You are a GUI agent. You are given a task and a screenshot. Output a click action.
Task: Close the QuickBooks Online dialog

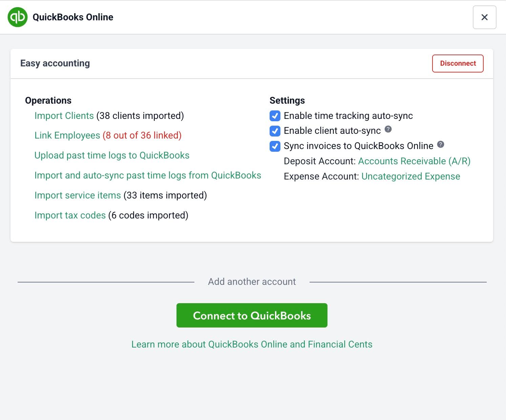484,17
